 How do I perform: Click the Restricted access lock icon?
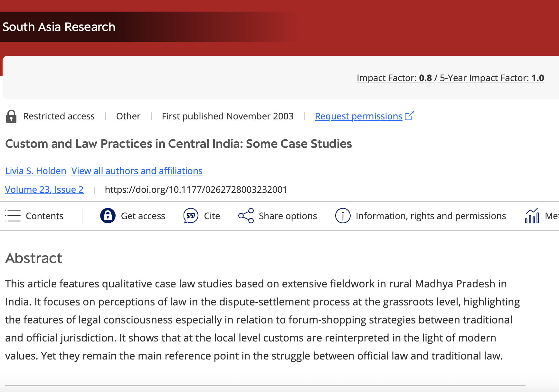pos(11,117)
